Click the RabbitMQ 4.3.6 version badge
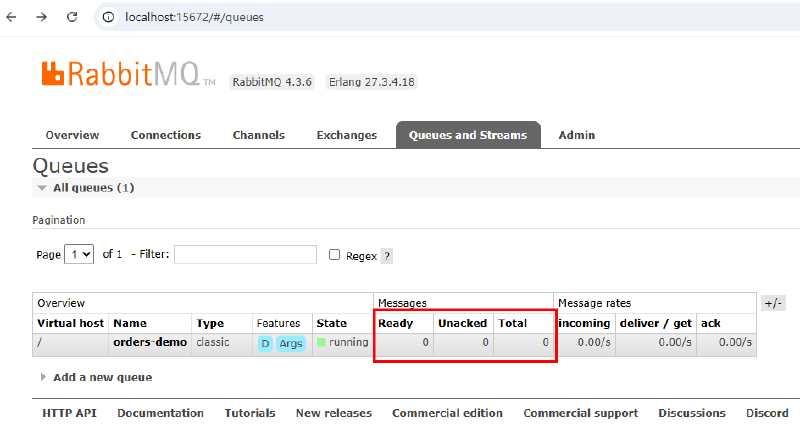This screenshot has height=433, width=800. (272, 82)
